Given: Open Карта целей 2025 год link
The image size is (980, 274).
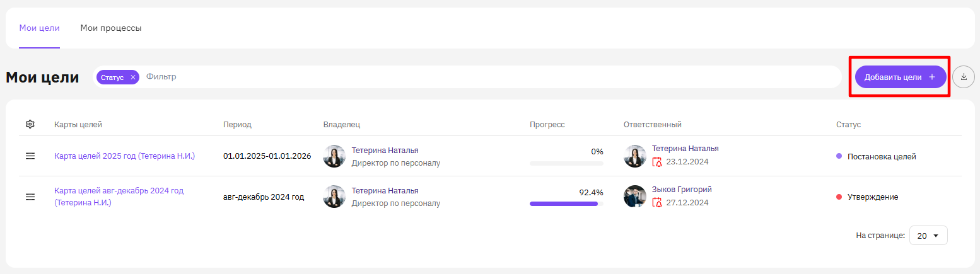Looking at the screenshot, I should click(x=125, y=156).
